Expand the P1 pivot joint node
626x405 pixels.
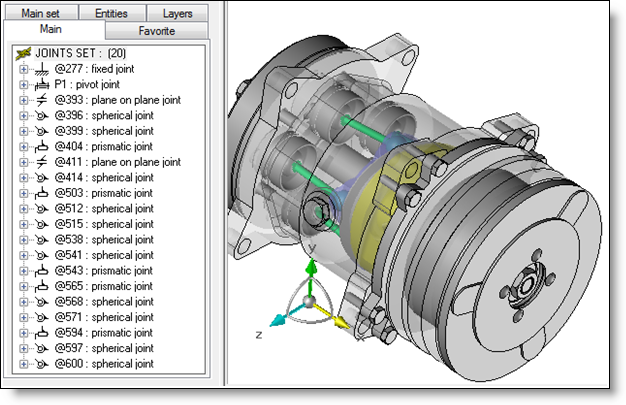23,85
